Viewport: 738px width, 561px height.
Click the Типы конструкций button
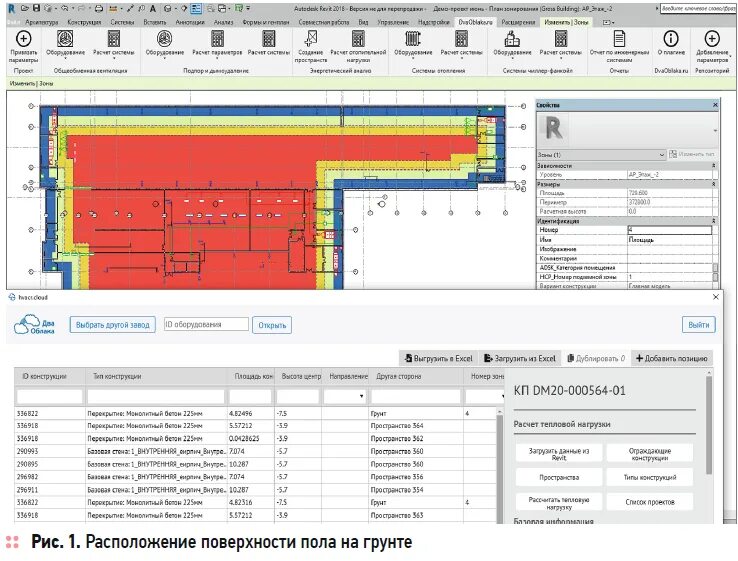point(650,477)
